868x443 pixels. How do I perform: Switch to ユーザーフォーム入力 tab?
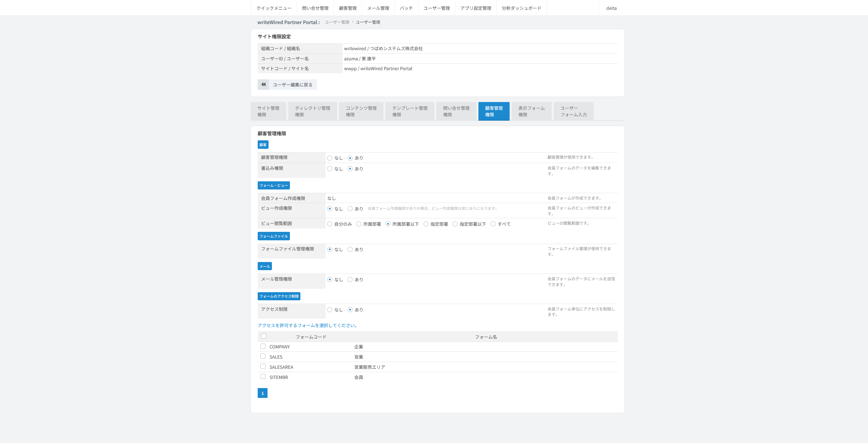pos(574,111)
